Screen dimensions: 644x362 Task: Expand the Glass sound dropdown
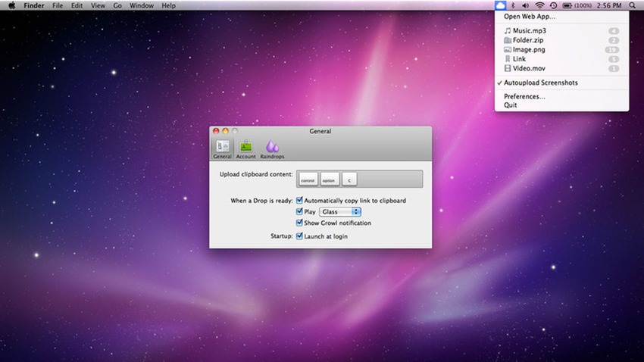coord(340,212)
